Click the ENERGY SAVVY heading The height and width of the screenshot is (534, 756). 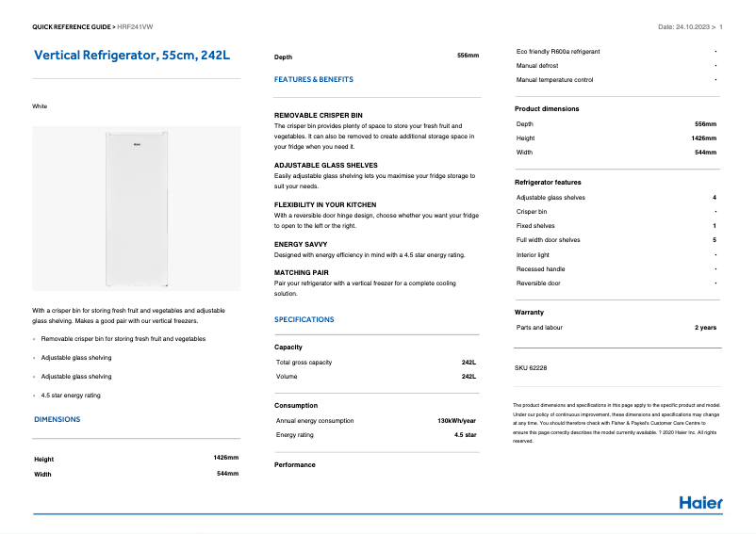(x=301, y=244)
